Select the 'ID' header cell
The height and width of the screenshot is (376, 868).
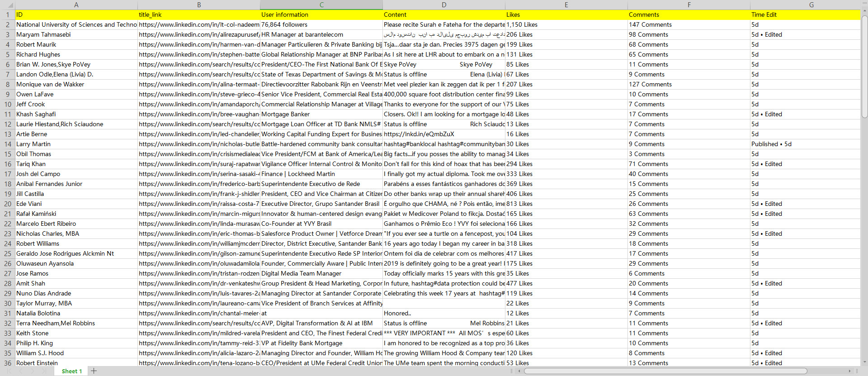pyautogui.click(x=76, y=14)
